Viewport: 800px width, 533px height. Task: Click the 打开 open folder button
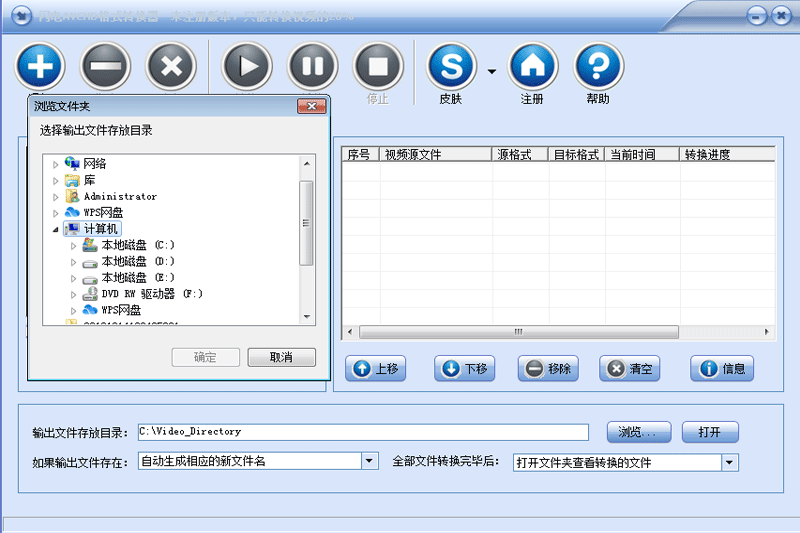click(710, 432)
